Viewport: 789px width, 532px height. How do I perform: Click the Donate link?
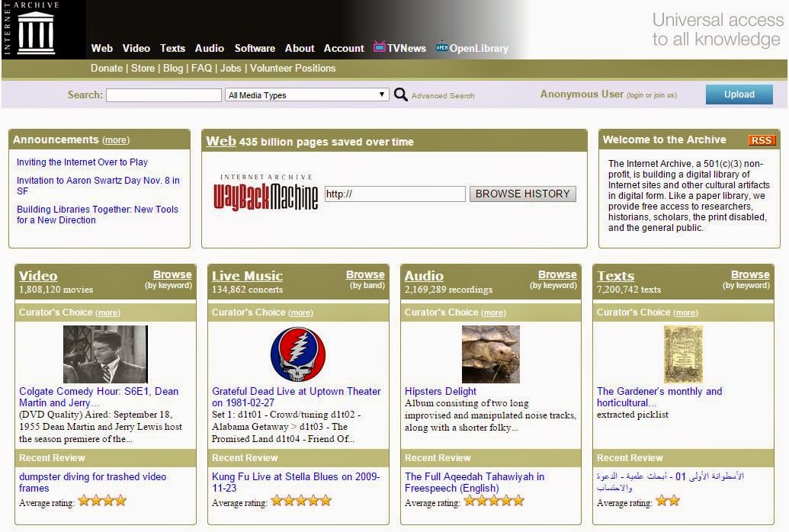(107, 68)
